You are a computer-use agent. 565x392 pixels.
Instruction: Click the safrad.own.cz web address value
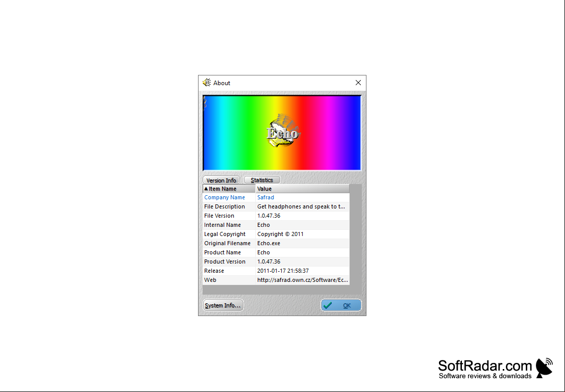click(x=303, y=280)
